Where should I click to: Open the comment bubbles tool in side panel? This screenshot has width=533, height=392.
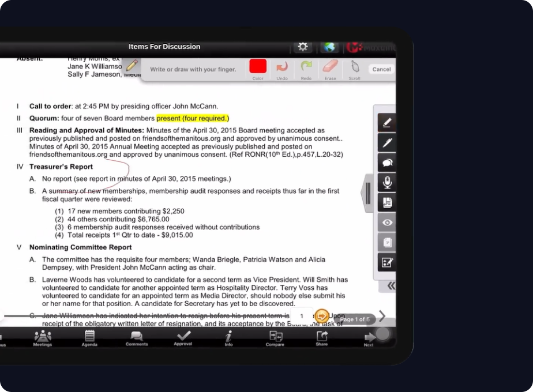(x=386, y=163)
